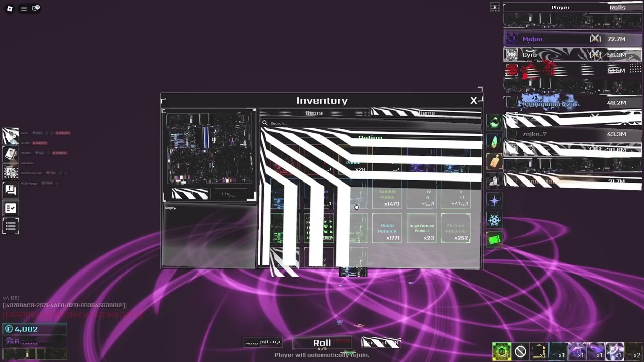The height and width of the screenshot is (362, 644).
Task: Open the gear cog icon in the left sidebar
Action: click(10, 172)
